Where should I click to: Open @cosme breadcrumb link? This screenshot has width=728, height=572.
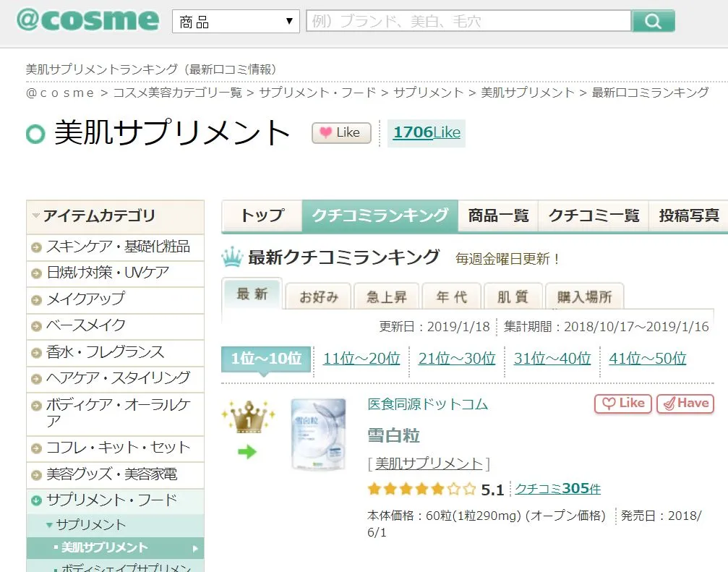point(60,93)
